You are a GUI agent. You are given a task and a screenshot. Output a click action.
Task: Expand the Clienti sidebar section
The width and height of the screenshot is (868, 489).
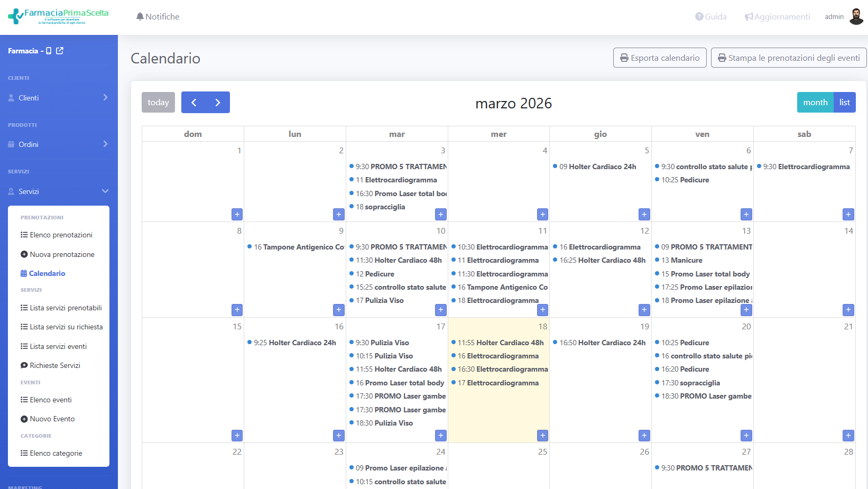coord(58,97)
